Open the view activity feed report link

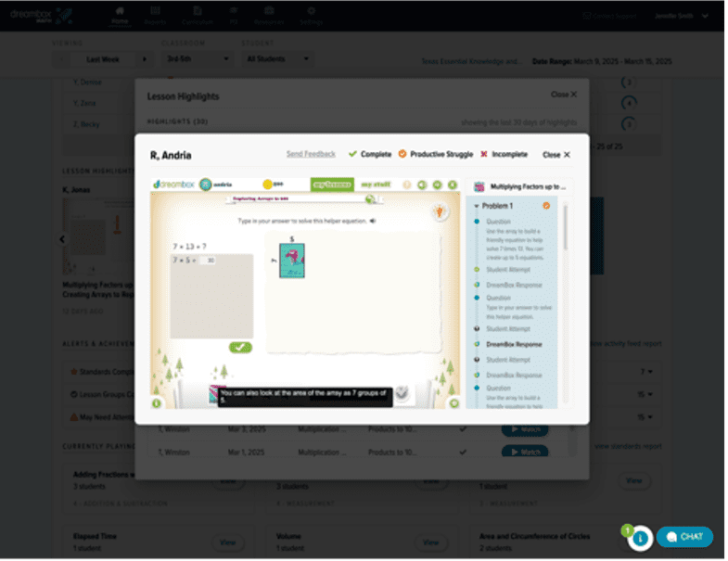click(626, 344)
